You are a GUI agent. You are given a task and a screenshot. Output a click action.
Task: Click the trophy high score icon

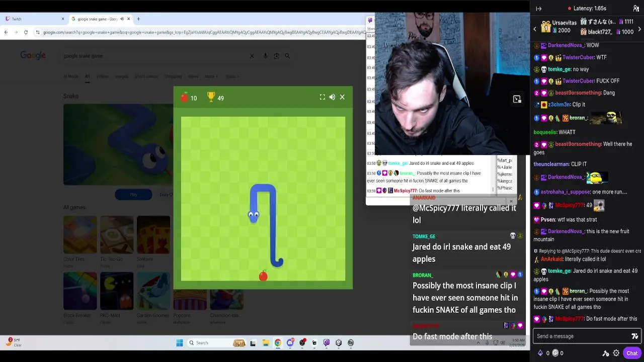211,97
